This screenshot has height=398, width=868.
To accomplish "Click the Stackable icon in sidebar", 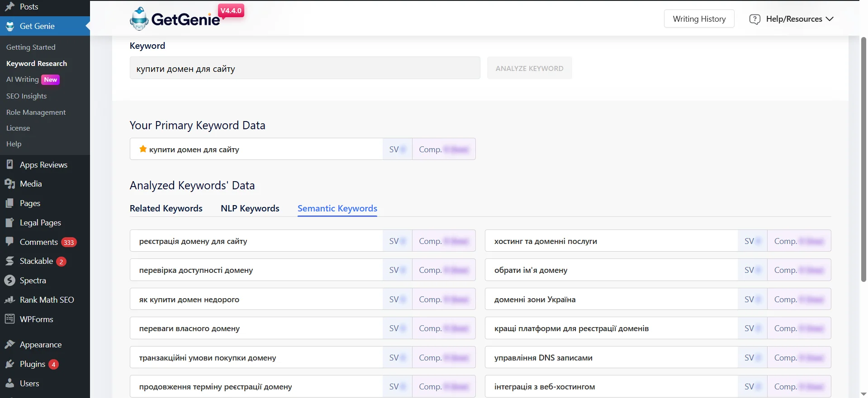I will point(9,261).
